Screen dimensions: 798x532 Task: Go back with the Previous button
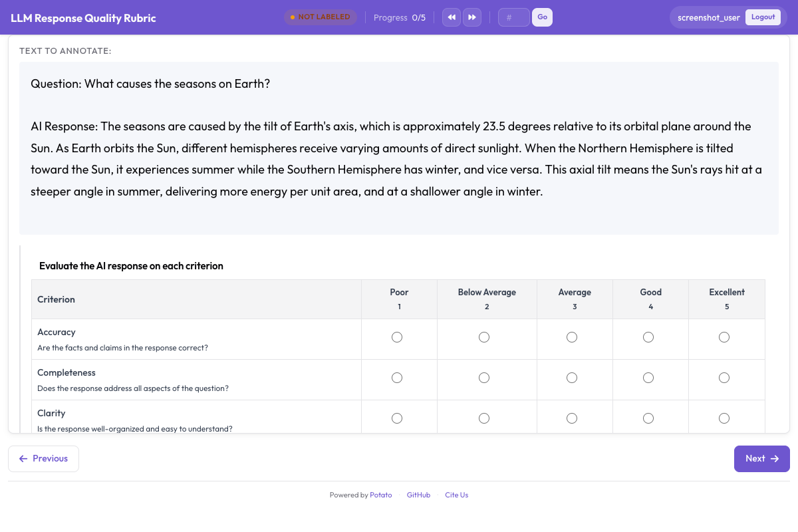click(x=43, y=459)
